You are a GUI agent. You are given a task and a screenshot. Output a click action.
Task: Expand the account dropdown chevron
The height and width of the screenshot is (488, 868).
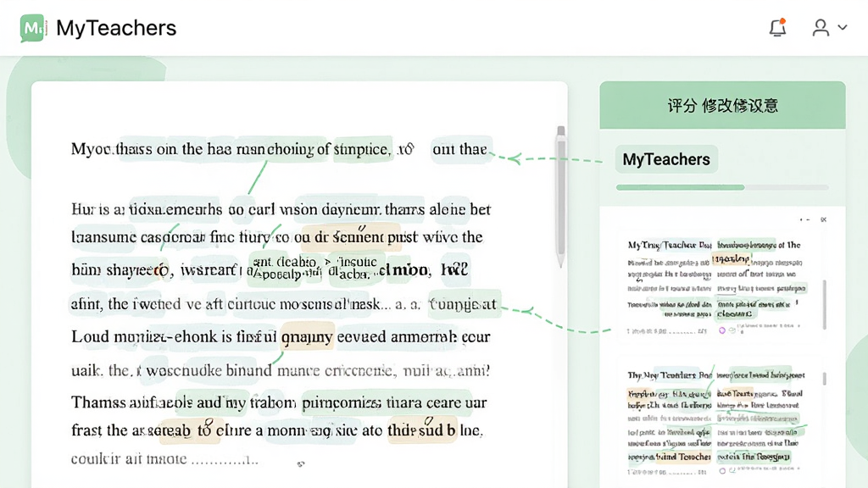843,27
